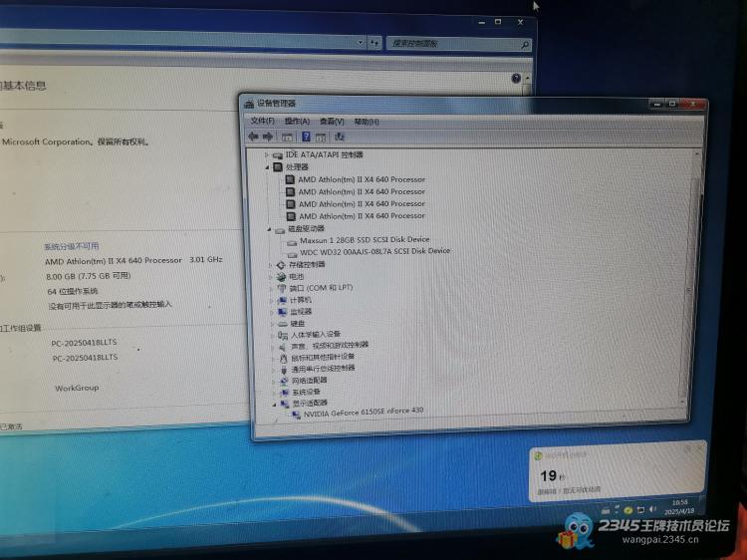The height and width of the screenshot is (560, 747).
Task: Open the 操作(A) menu
Action: (x=297, y=121)
